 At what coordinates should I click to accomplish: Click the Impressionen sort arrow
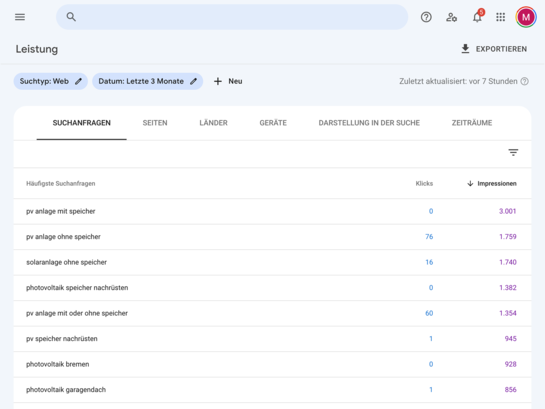(x=470, y=183)
